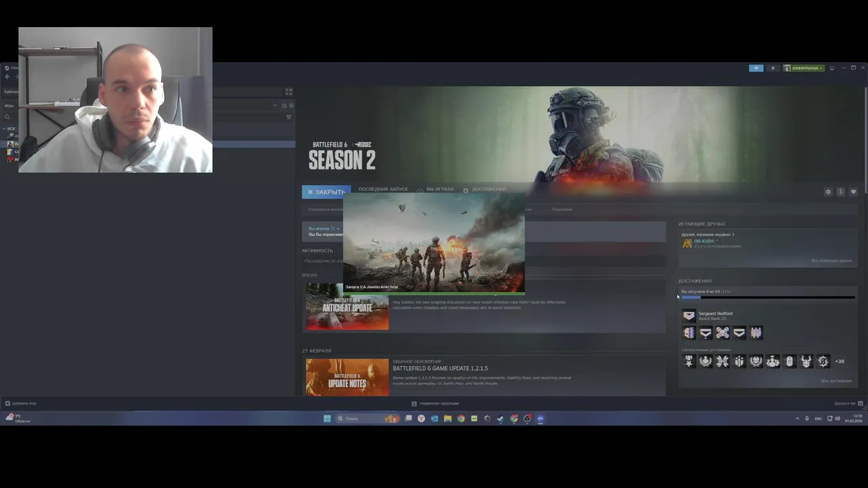Show the +38 more locked achievements

click(x=840, y=361)
